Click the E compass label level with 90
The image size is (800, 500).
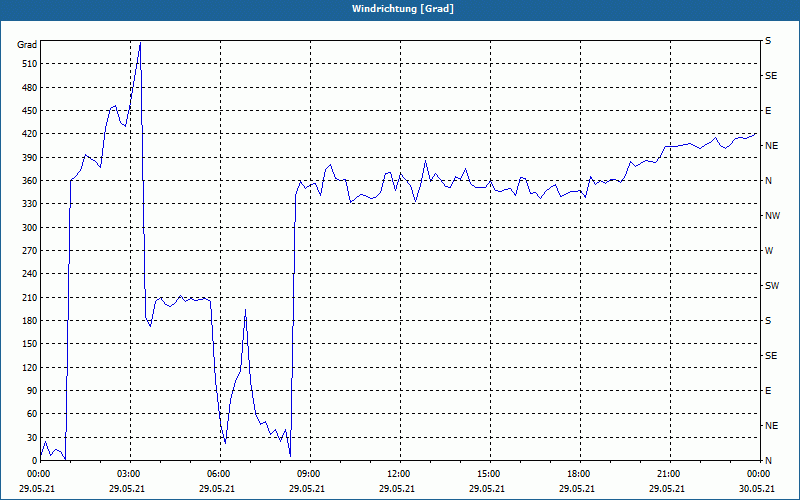coord(768,391)
